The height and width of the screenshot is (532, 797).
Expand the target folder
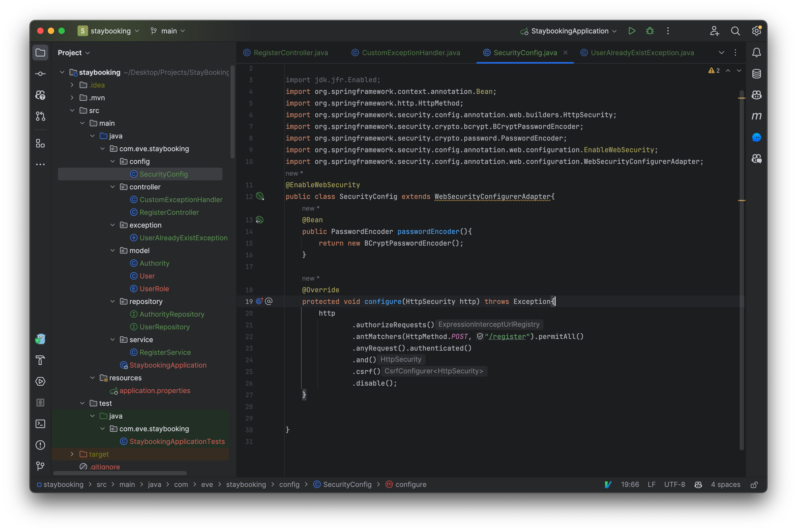72,454
